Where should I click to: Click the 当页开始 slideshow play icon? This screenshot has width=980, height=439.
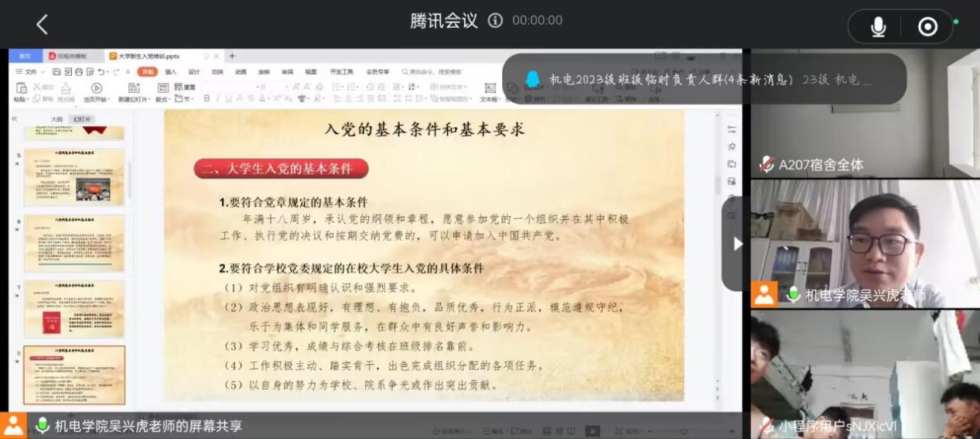[96, 88]
